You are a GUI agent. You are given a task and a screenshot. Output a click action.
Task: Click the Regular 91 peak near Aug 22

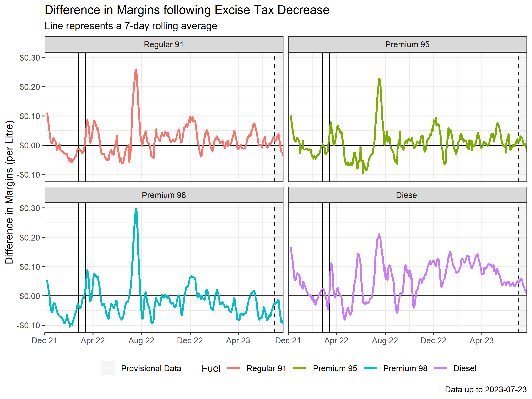click(x=136, y=70)
